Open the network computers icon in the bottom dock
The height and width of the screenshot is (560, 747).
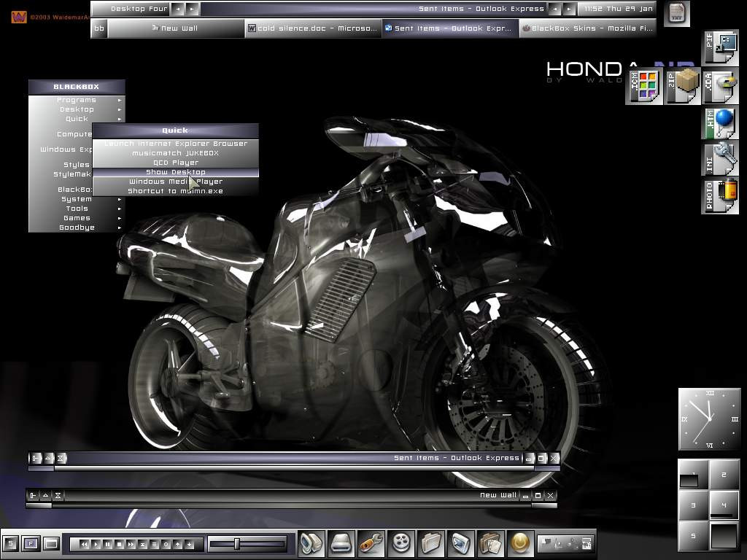[311, 542]
